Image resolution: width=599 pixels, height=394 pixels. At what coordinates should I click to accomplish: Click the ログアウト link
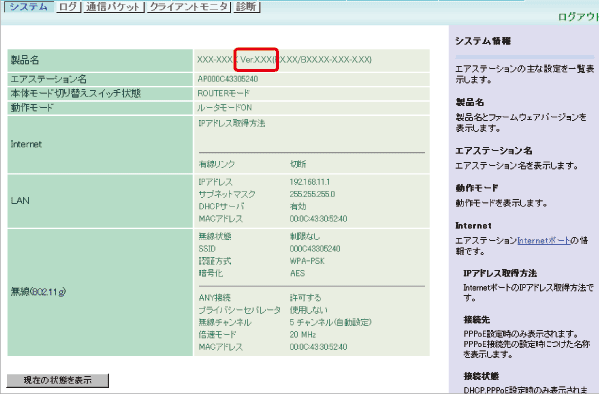[x=578, y=17]
